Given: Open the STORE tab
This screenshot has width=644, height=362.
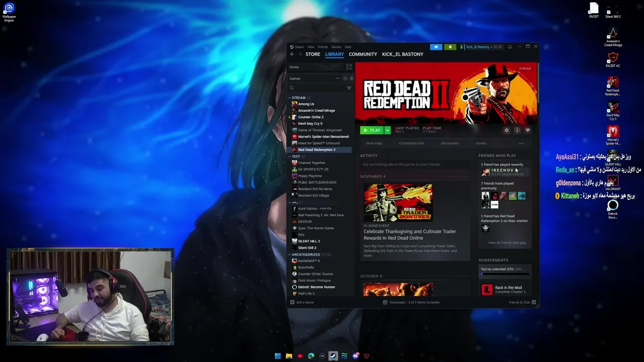Looking at the screenshot, I should click(312, 54).
